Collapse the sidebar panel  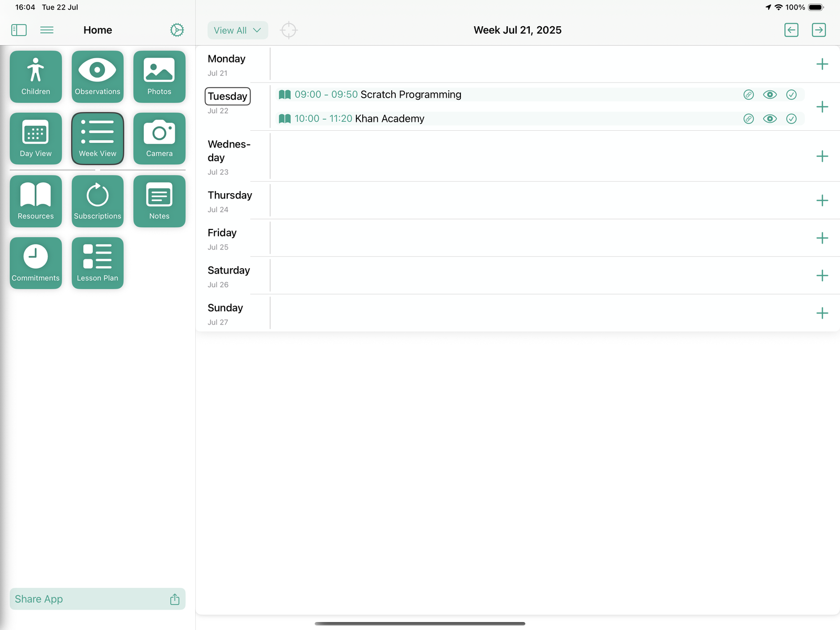pyautogui.click(x=19, y=30)
